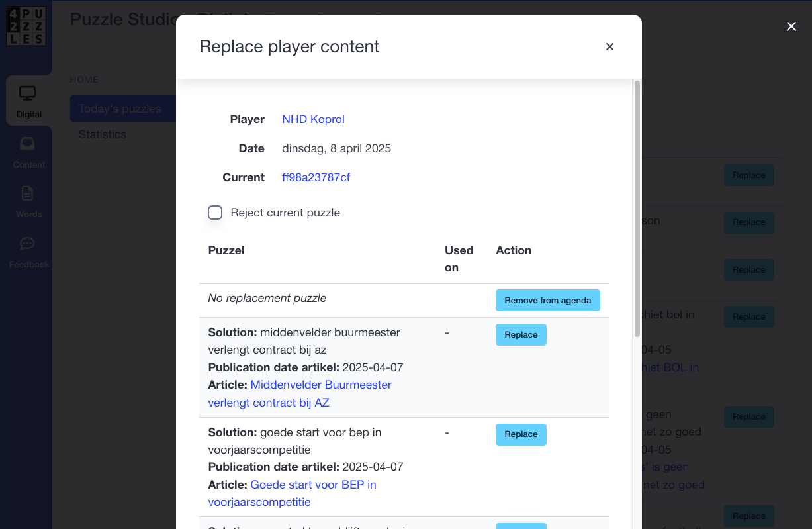Close the Replace player content dialog
Viewport: 812px width, 529px height.
609,46
